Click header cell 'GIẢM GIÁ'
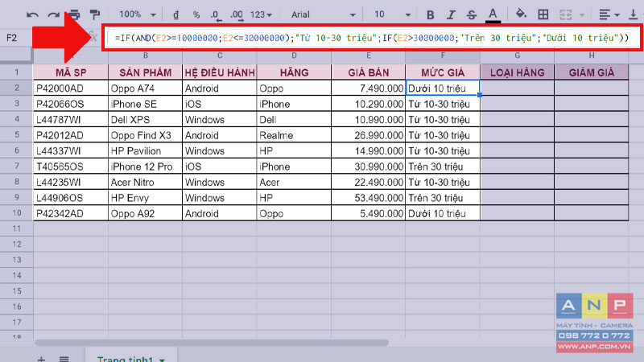Viewport: 644px width, 362px height. [592, 72]
